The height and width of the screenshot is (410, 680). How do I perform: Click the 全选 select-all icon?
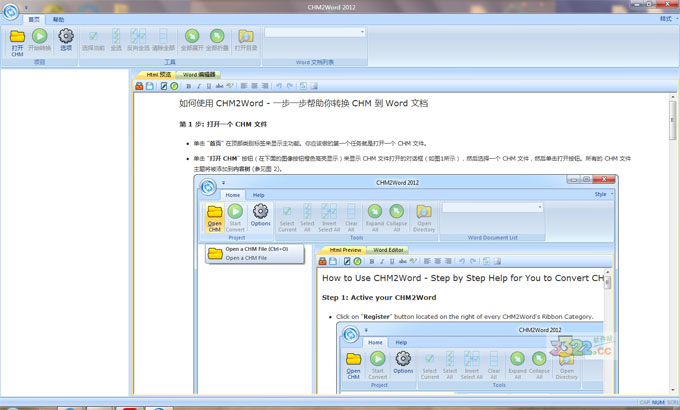click(x=116, y=38)
